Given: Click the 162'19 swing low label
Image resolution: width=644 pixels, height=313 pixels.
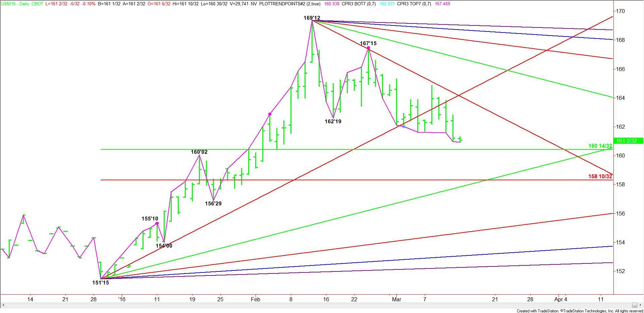Looking at the screenshot, I should click(333, 122).
